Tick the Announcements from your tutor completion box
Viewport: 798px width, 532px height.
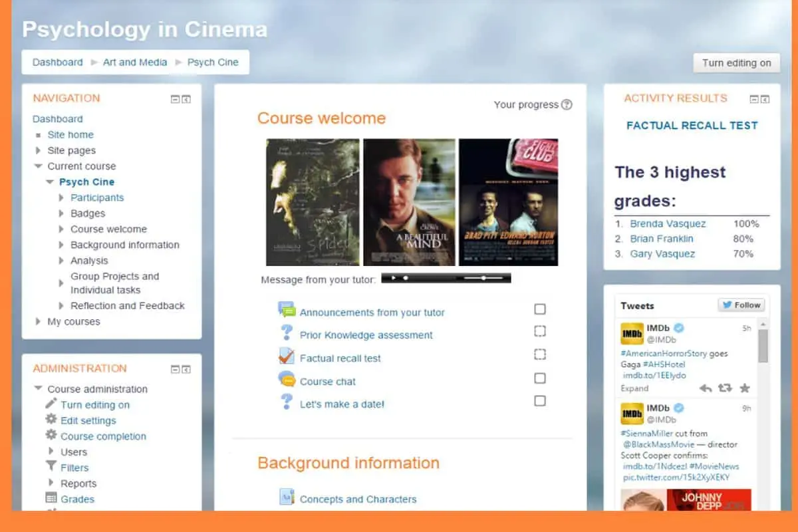(x=540, y=309)
